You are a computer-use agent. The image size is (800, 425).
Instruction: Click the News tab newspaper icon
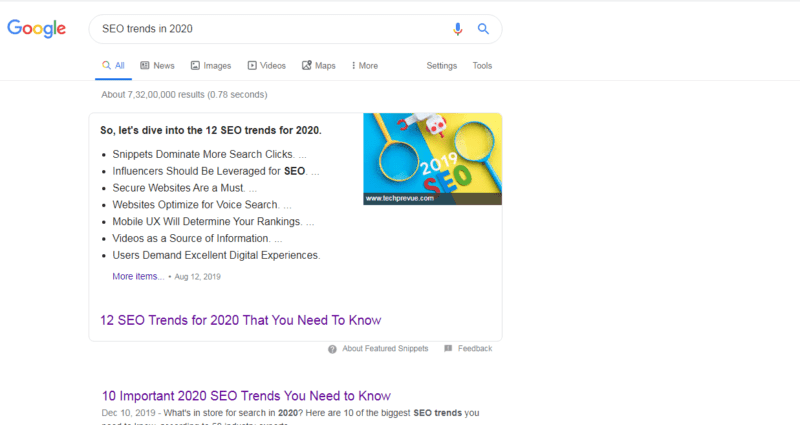pyautogui.click(x=145, y=65)
